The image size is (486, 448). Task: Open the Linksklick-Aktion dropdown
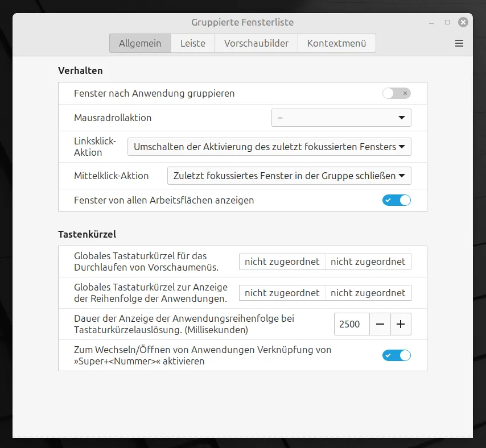coord(269,147)
